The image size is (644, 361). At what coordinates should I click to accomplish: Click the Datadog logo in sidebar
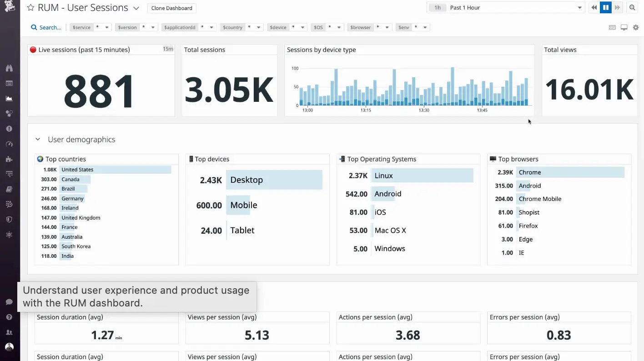(9, 7)
